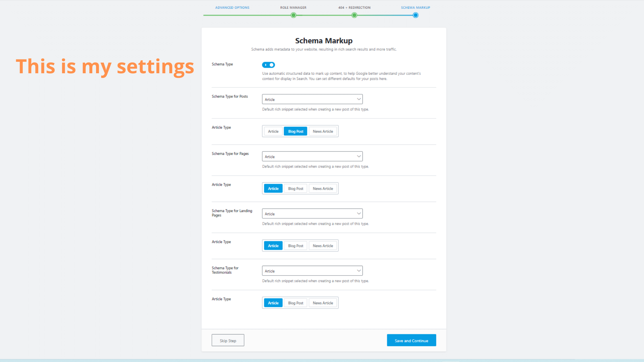Click the Role Manager step circle
This screenshot has width=644, height=362.
pos(293,15)
